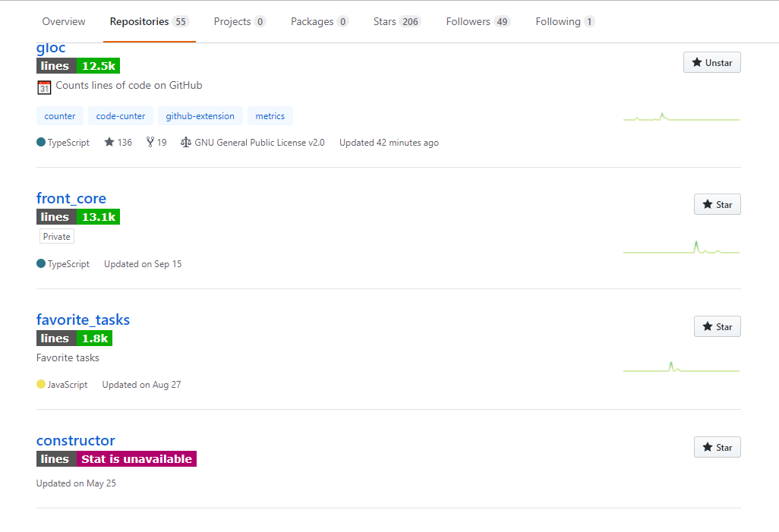The height and width of the screenshot is (532, 779).
Task: Click the calendar icon in gloc's description
Action: [x=44, y=85]
